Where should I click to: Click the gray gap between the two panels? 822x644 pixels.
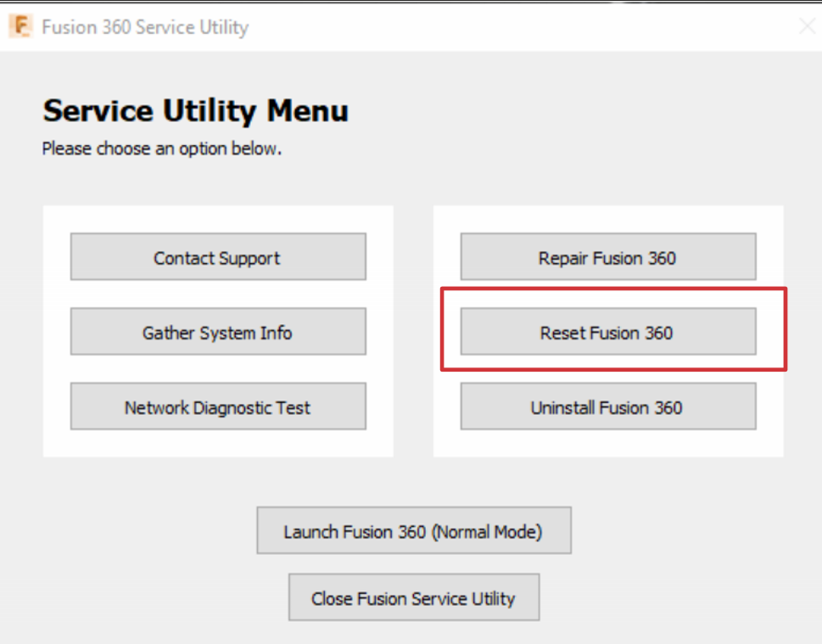click(413, 331)
